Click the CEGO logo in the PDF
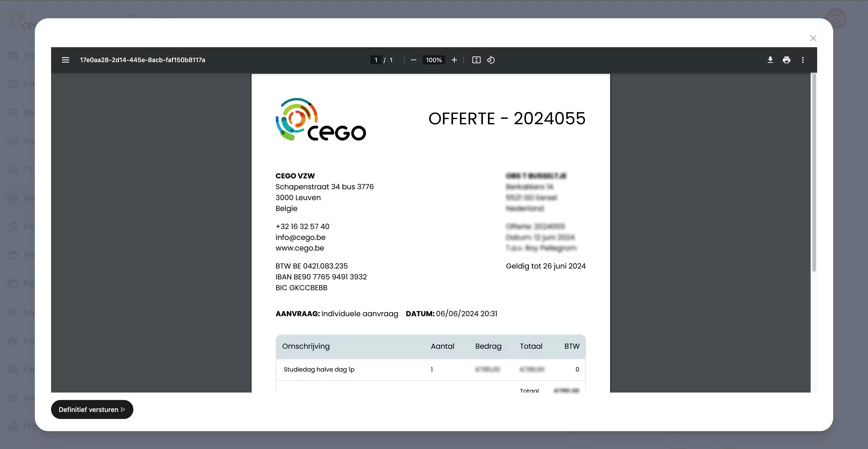 point(321,119)
